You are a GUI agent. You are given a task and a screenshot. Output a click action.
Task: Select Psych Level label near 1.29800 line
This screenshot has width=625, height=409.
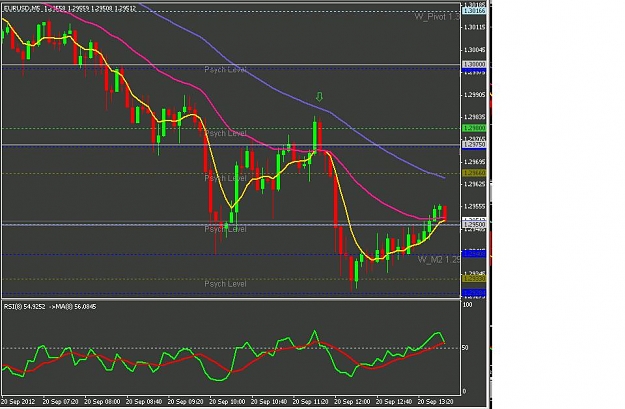pyautogui.click(x=225, y=133)
